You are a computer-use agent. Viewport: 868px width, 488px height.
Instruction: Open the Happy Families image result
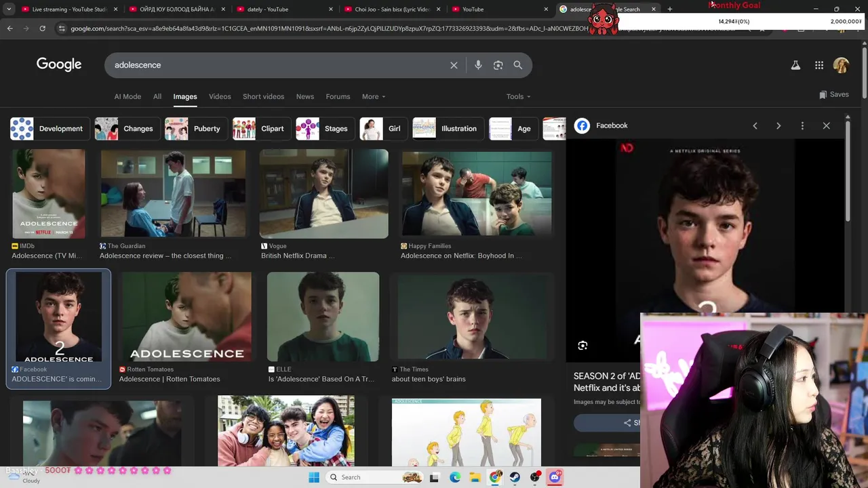click(477, 194)
